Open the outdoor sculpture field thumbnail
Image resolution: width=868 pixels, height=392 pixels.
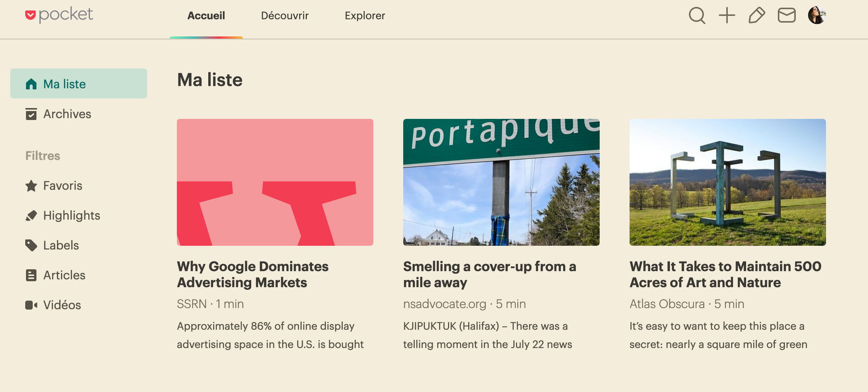[x=728, y=182]
